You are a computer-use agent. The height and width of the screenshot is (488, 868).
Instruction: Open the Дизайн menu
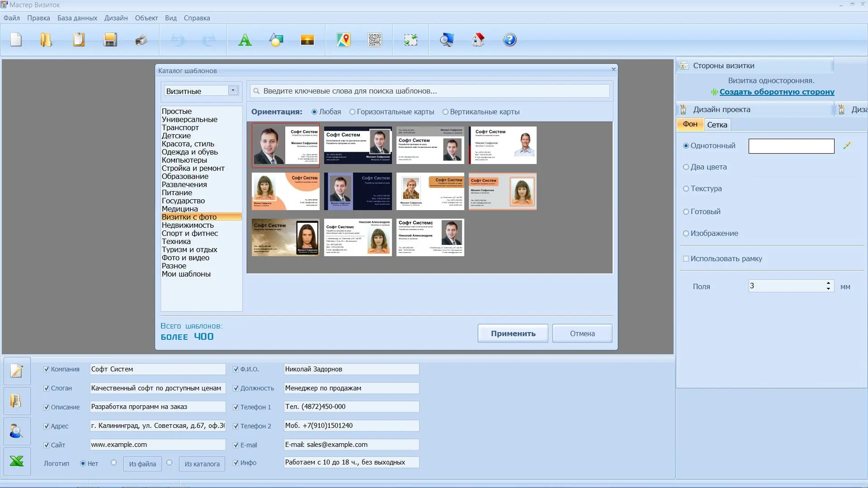116,18
